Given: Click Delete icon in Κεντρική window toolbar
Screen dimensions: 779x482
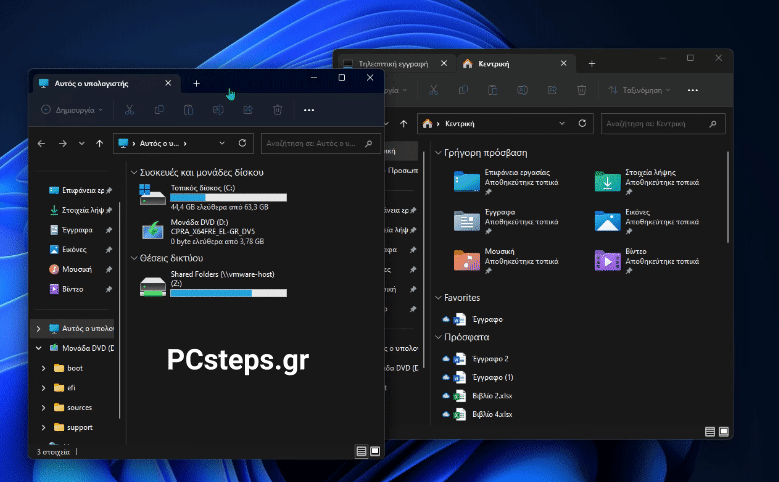Looking at the screenshot, I should pos(581,90).
